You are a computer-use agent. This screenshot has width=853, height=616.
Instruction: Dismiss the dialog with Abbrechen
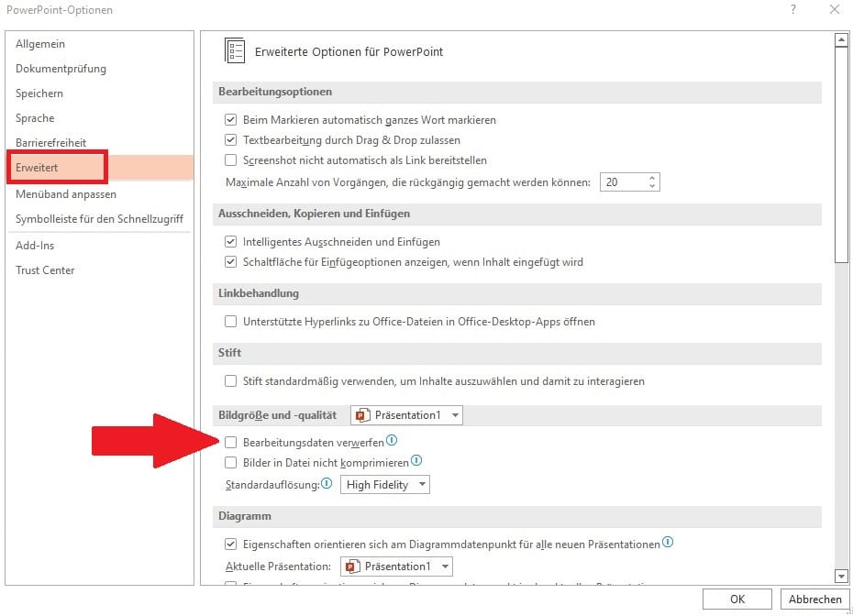(814, 599)
